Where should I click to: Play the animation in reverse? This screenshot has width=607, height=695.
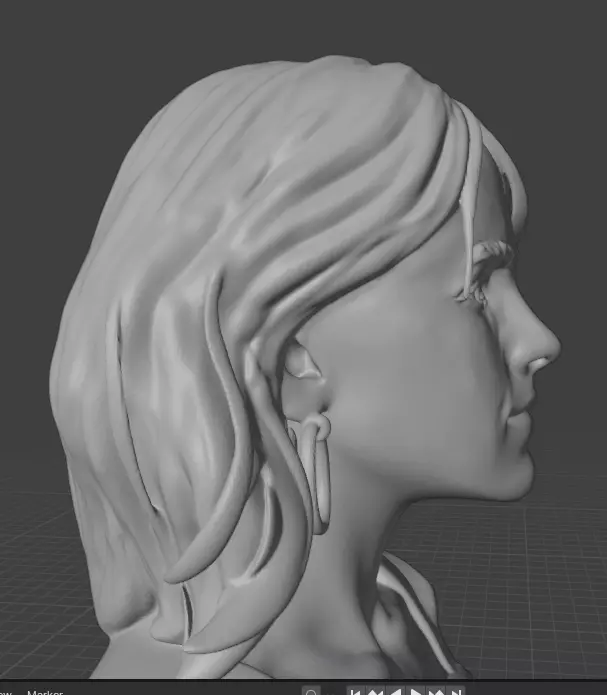(396, 691)
